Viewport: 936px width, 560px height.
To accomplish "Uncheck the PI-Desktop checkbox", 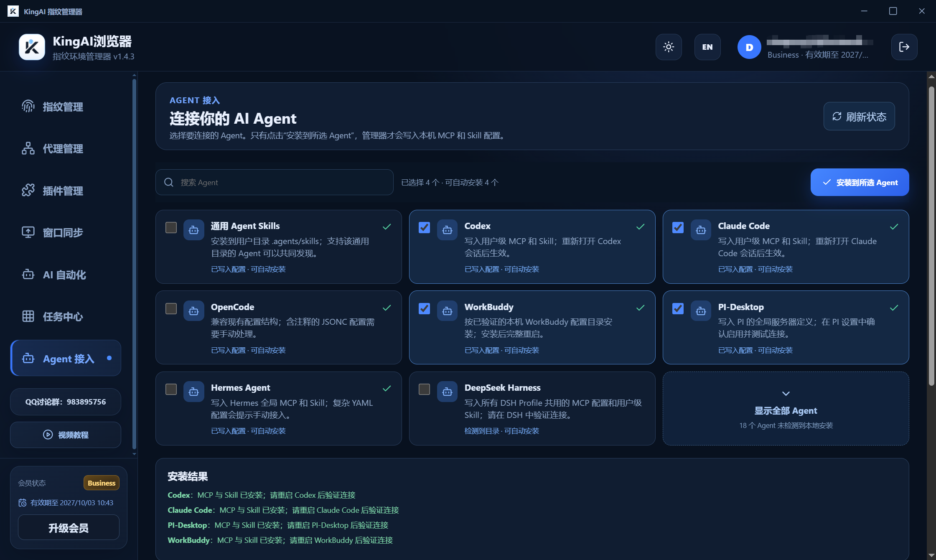I will 678,308.
